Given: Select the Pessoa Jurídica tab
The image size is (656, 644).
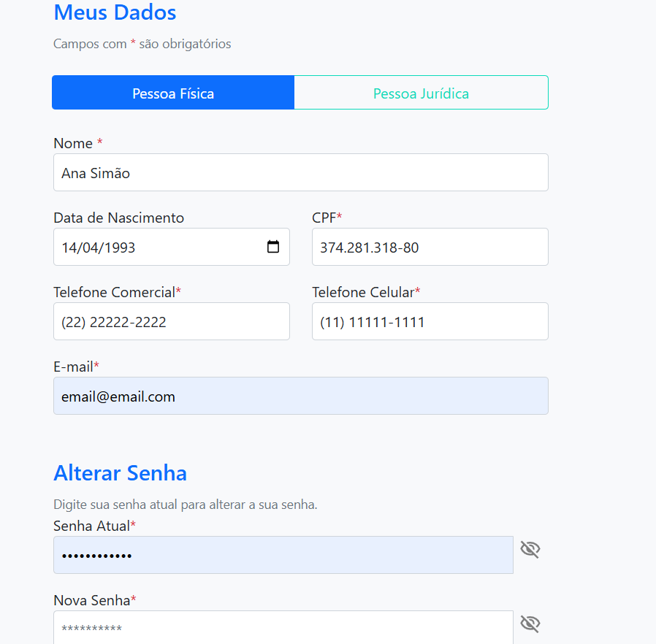Looking at the screenshot, I should point(421,93).
